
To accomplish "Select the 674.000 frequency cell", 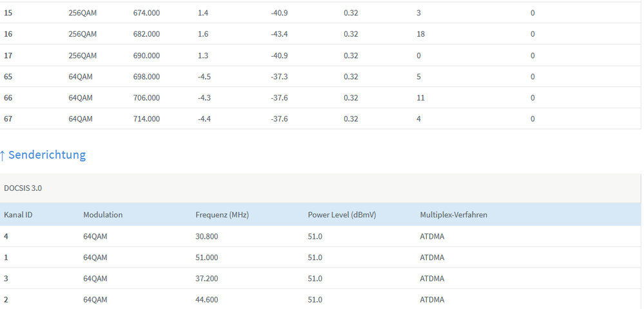I will [x=146, y=13].
